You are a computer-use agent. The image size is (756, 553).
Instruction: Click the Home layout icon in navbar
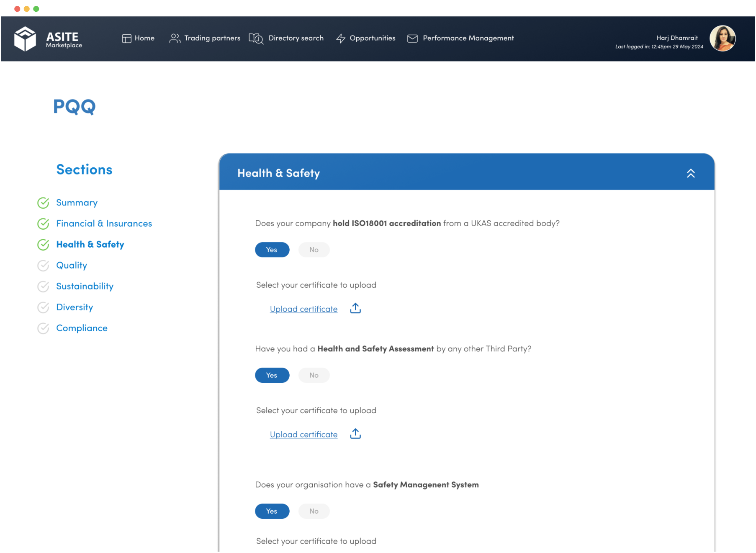point(126,38)
